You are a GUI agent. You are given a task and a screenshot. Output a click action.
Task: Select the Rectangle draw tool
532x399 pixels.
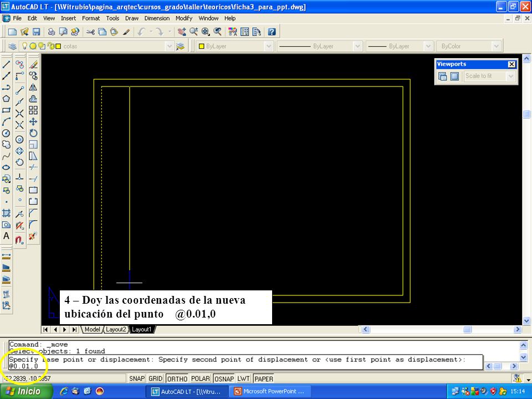pos(6,110)
